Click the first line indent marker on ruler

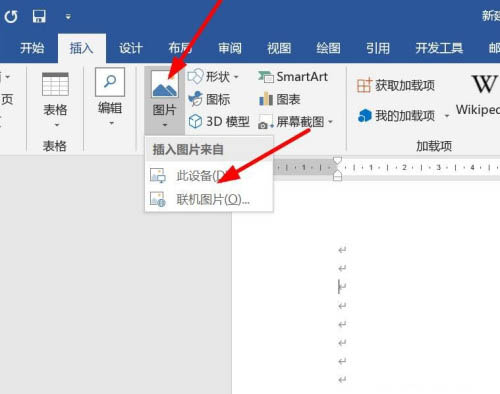337,161
